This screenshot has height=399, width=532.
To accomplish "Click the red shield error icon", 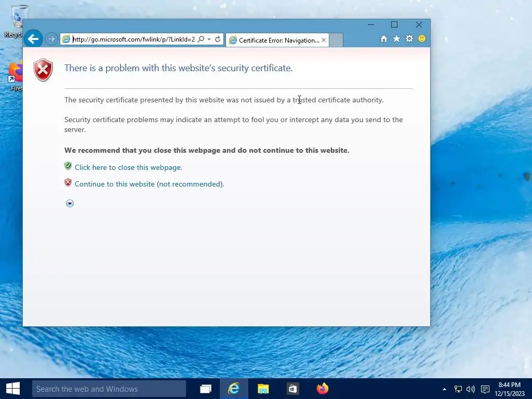I will (43, 70).
